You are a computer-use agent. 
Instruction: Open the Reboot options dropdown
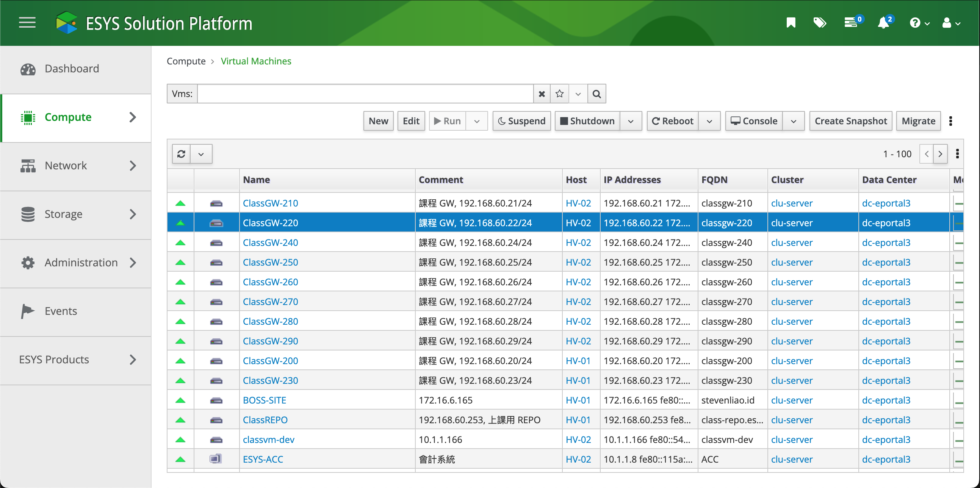[x=709, y=121]
